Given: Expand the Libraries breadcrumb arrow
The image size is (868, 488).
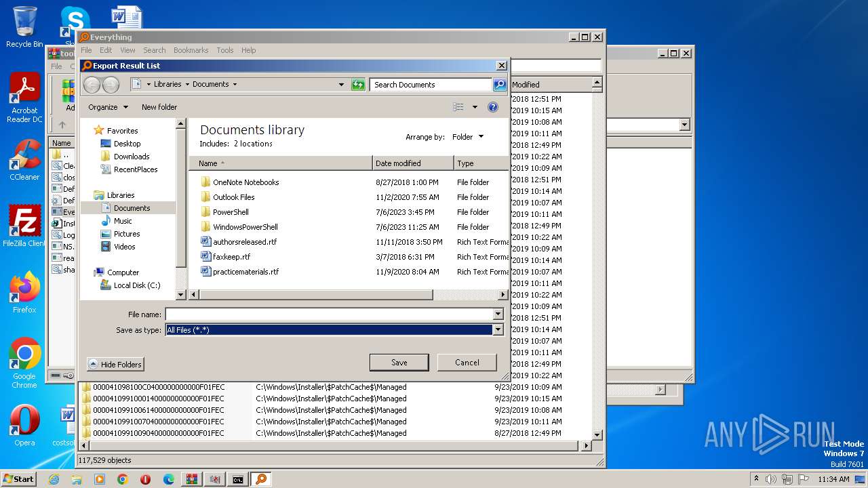Looking at the screenshot, I should click(187, 85).
